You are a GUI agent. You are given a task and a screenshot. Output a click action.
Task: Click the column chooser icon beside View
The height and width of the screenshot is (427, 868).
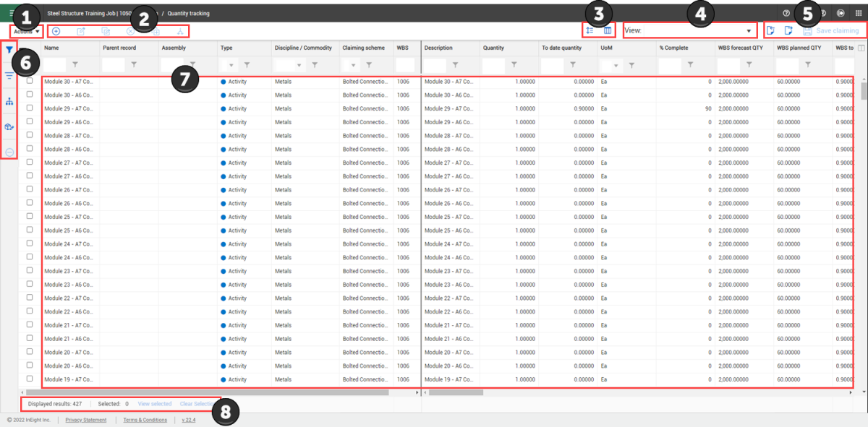(x=608, y=30)
